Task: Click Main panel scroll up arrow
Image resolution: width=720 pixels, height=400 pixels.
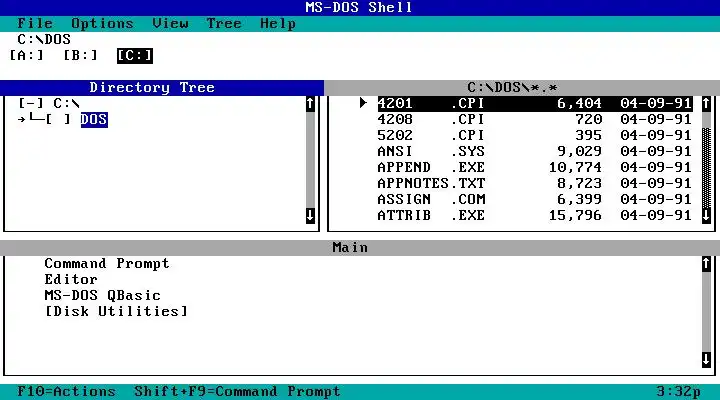Action: coord(706,264)
